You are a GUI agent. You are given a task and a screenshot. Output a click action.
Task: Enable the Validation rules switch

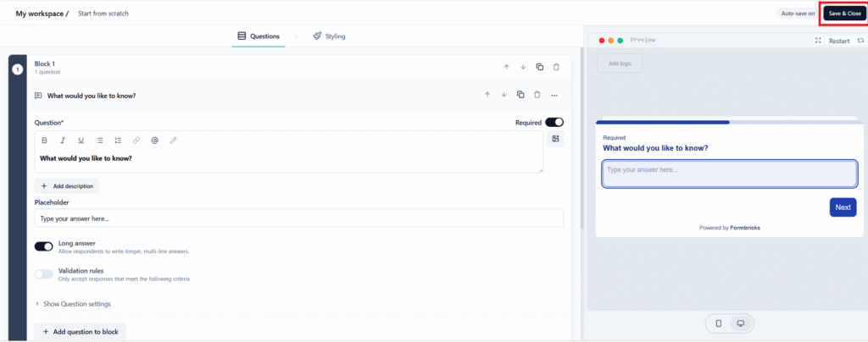(x=44, y=274)
